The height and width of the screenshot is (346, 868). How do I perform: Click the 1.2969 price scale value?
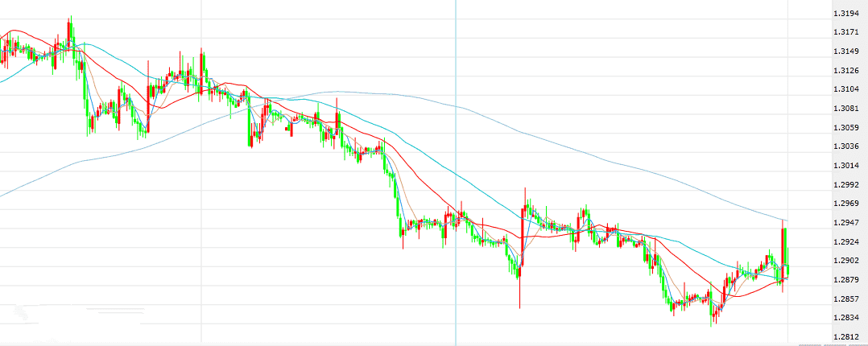click(849, 204)
